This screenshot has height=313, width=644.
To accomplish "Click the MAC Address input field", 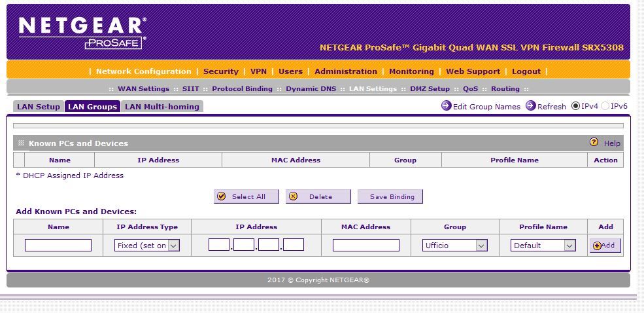I will [366, 245].
